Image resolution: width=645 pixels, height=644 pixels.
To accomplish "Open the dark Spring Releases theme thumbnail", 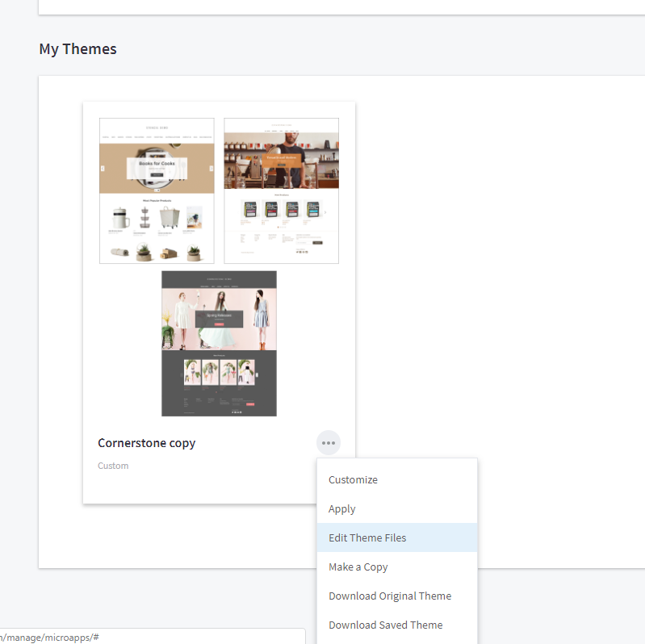I will (219, 344).
